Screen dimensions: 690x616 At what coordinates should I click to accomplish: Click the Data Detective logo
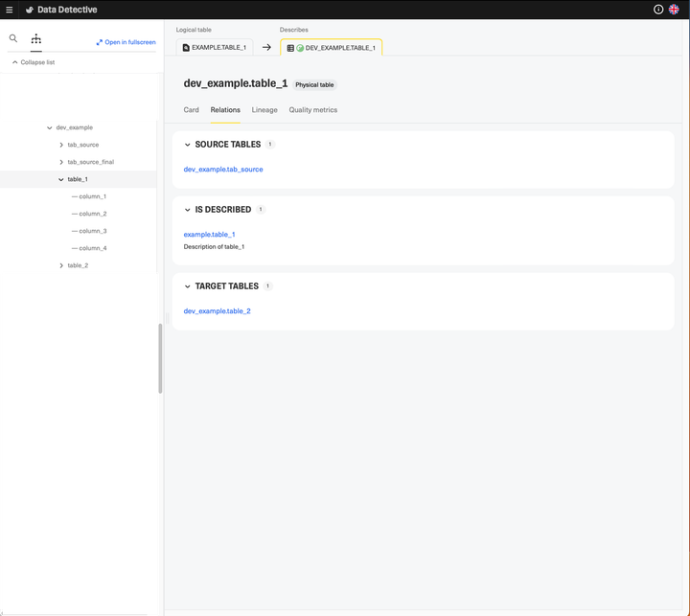pyautogui.click(x=61, y=10)
